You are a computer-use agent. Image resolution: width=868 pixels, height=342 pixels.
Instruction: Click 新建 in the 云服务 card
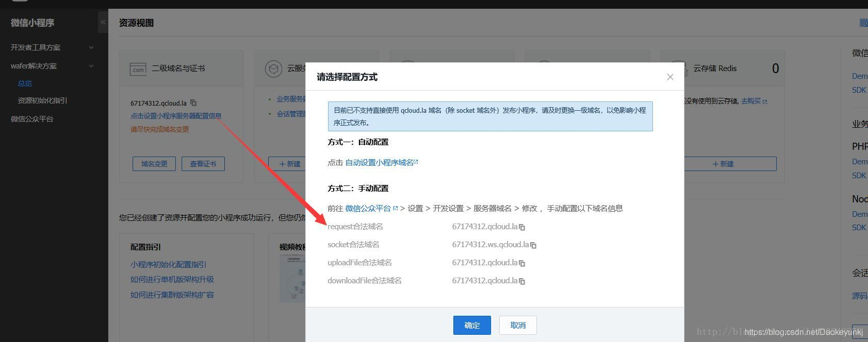[x=287, y=164]
